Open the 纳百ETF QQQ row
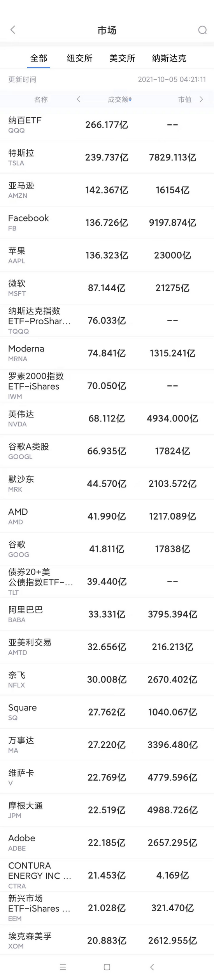Viewport: 214px width, 980px height. 107,125
